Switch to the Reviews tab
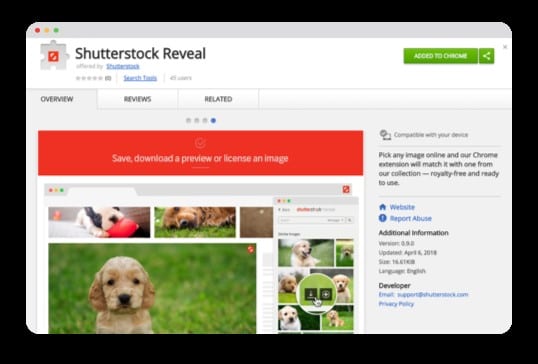The image size is (538, 364). [137, 99]
